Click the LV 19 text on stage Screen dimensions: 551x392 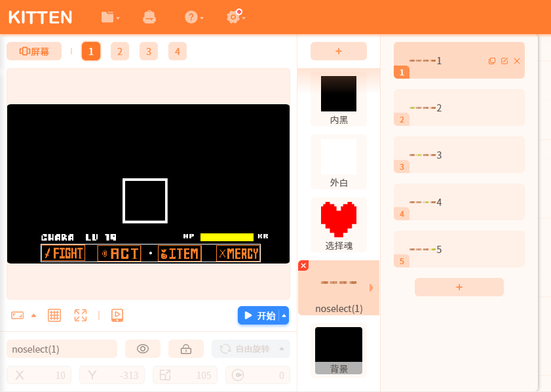pyautogui.click(x=101, y=237)
